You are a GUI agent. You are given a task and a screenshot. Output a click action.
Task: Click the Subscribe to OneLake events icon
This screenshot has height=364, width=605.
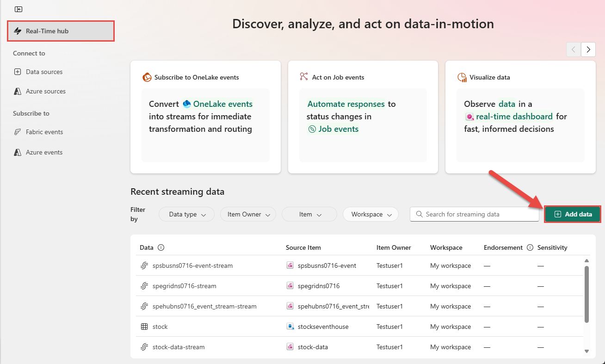pyautogui.click(x=147, y=77)
